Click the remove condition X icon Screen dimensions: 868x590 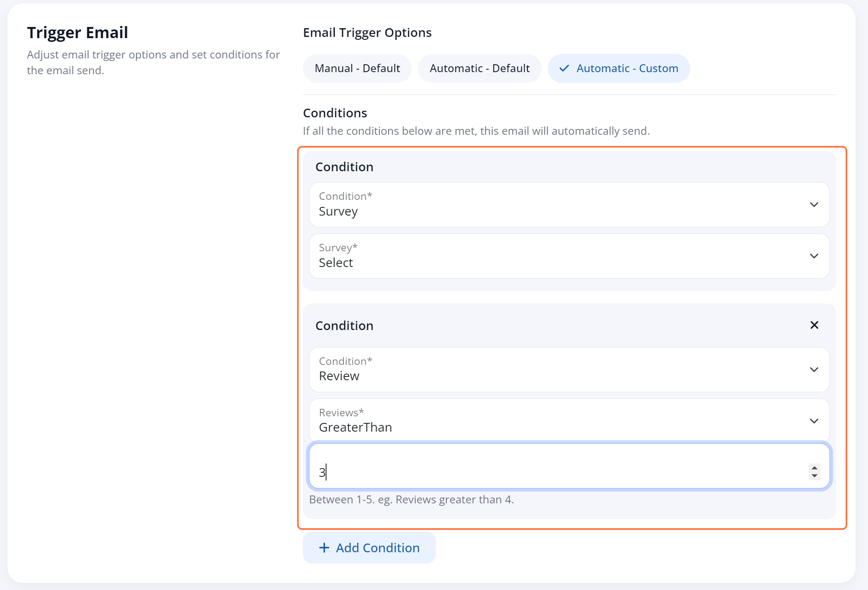(x=814, y=325)
